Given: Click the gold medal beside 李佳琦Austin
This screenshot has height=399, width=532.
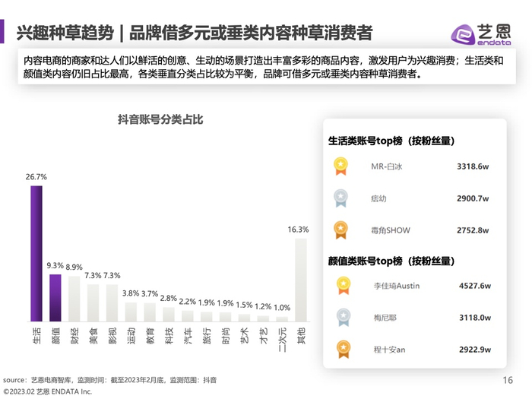Looking at the screenshot, I should pyautogui.click(x=344, y=286).
